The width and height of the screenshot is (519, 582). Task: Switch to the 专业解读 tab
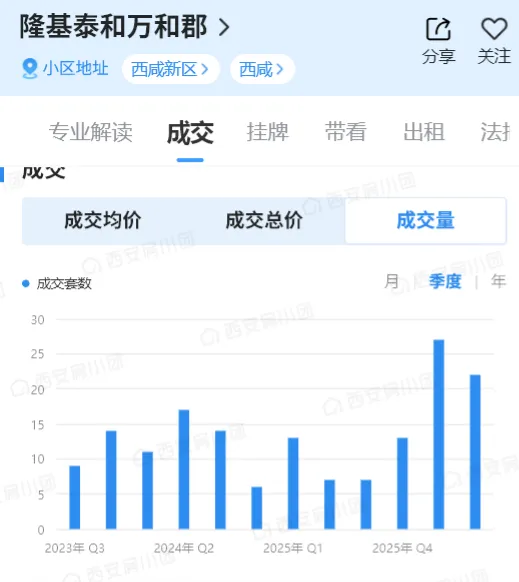(91, 132)
